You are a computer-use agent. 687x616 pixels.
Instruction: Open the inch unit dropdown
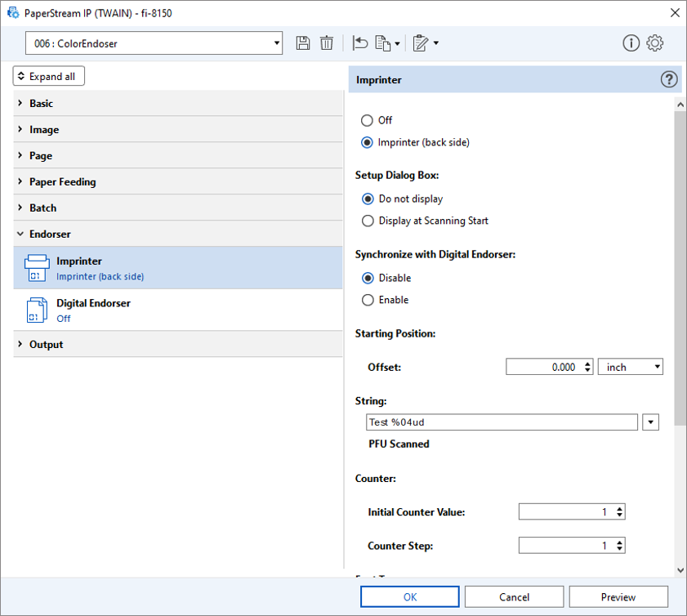pyautogui.click(x=631, y=367)
